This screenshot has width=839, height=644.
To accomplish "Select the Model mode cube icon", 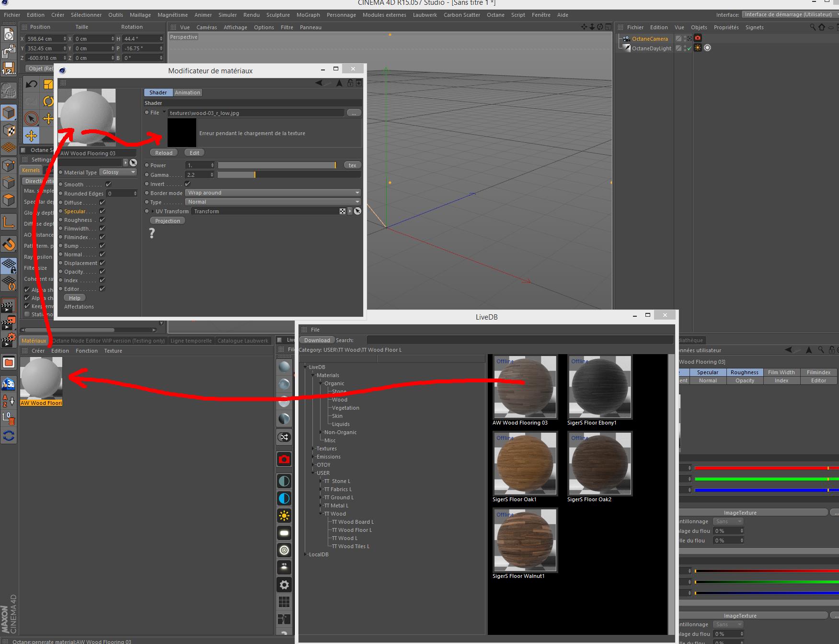I will point(9,113).
